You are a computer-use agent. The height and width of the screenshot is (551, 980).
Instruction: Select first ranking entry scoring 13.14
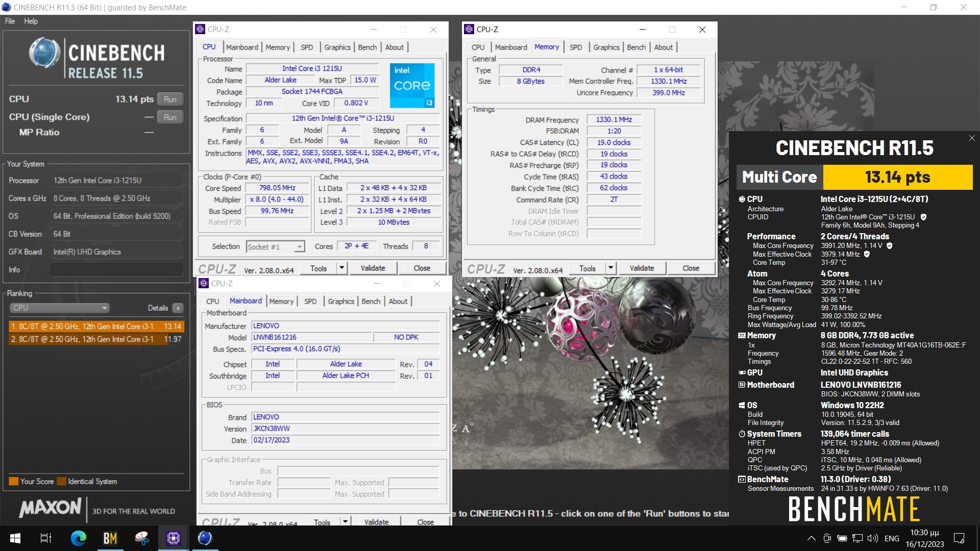click(96, 326)
